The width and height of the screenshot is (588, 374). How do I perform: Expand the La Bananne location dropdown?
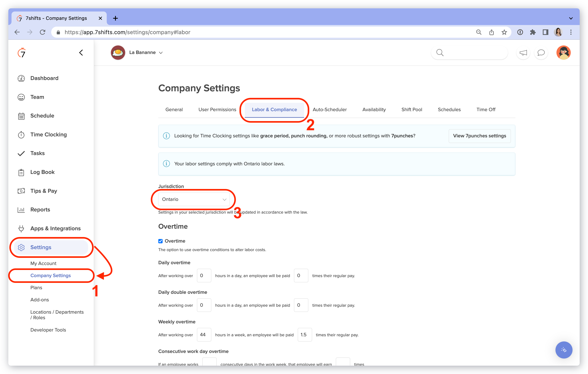point(146,53)
